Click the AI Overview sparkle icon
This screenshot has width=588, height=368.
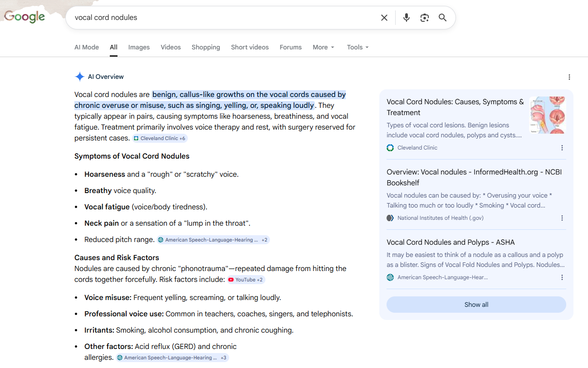[x=79, y=77]
